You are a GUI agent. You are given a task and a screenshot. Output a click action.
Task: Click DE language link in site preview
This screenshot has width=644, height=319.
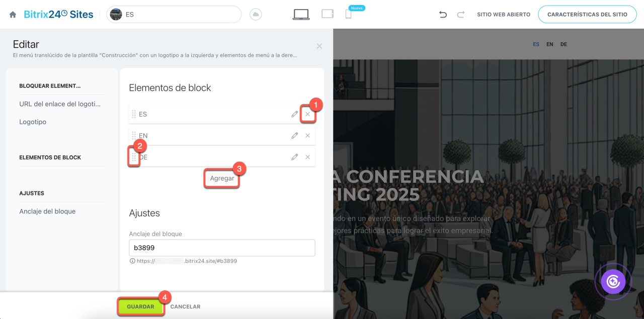563,44
